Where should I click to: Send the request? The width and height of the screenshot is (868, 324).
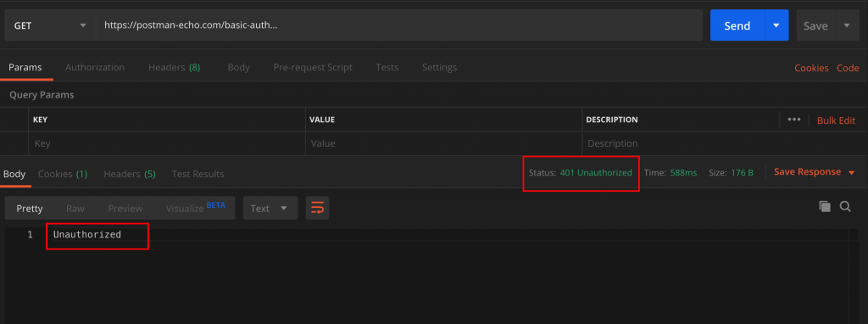(x=737, y=25)
